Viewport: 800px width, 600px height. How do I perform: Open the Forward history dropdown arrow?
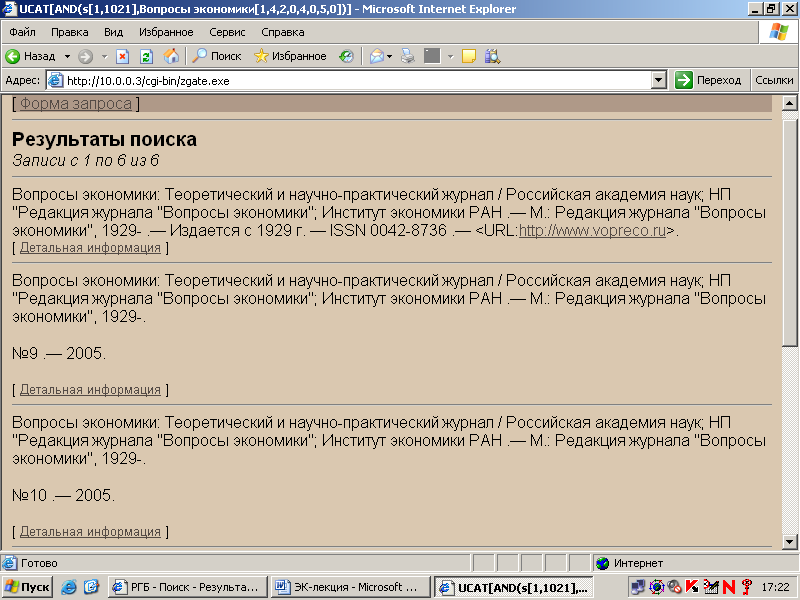tap(105, 56)
